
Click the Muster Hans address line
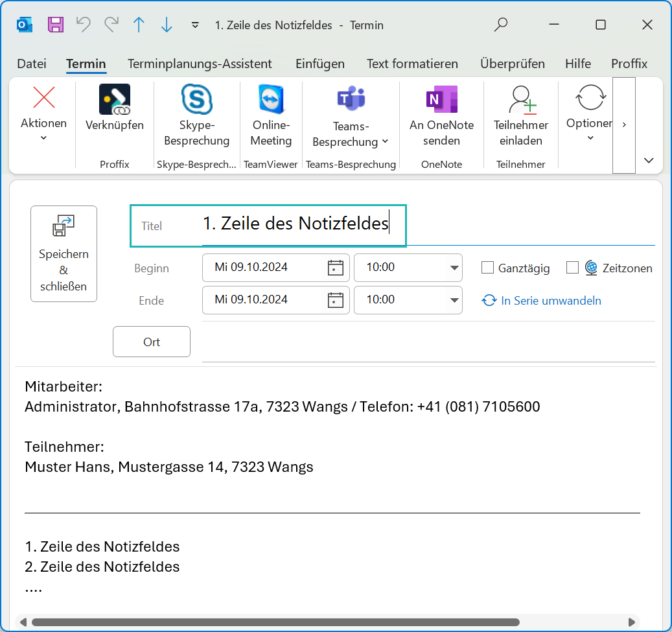(169, 467)
